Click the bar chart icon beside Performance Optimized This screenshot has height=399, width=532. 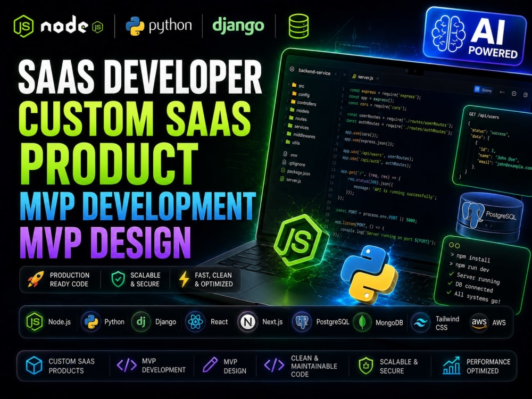pos(451,365)
